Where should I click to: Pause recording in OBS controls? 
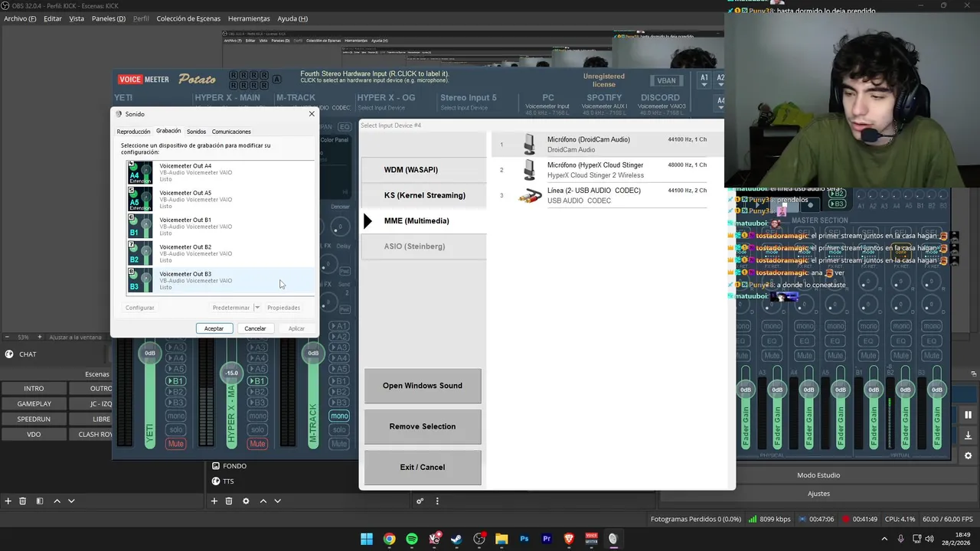968,415
